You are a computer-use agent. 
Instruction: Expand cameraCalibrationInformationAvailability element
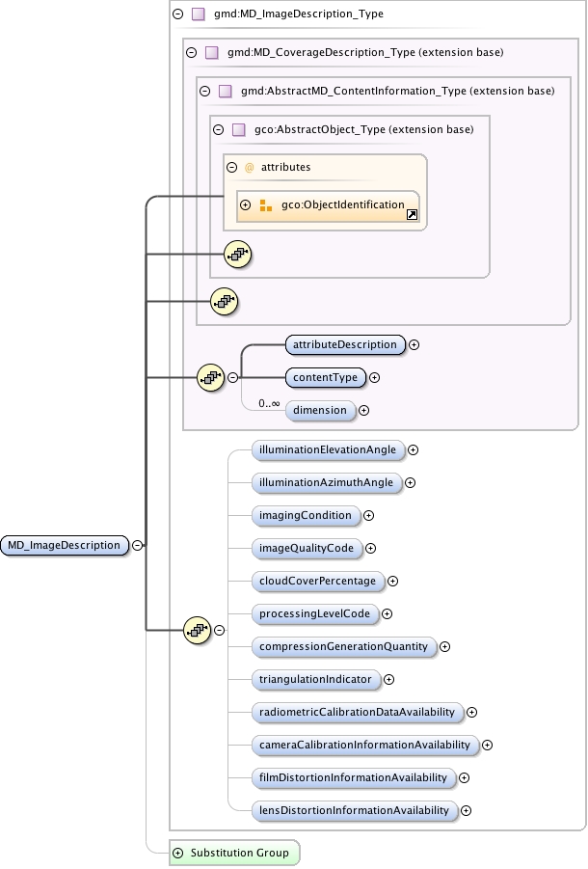pos(487,745)
